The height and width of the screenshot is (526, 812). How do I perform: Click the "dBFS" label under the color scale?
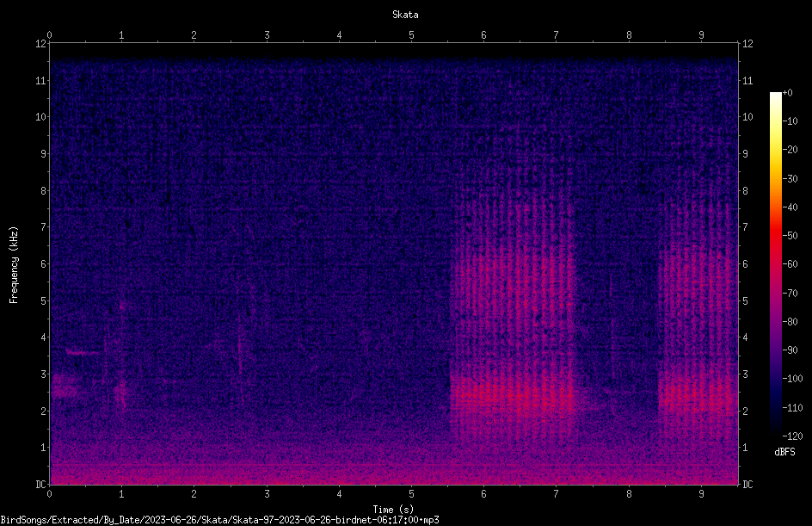coord(784,452)
